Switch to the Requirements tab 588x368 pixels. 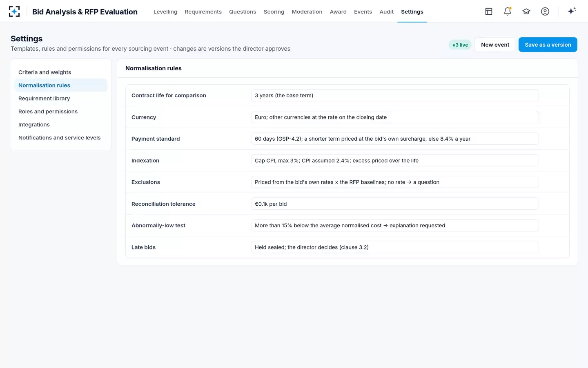(x=203, y=12)
